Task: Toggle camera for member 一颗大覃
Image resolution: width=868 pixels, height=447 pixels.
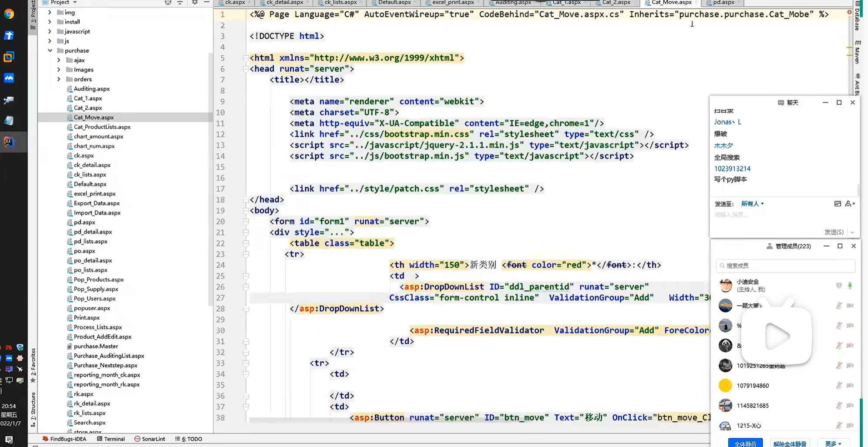Action: click(850, 306)
